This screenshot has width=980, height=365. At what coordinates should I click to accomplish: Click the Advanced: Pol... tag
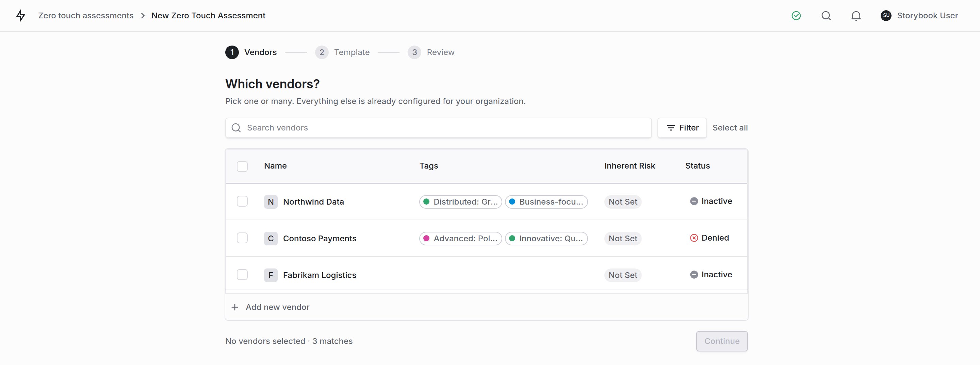461,239
